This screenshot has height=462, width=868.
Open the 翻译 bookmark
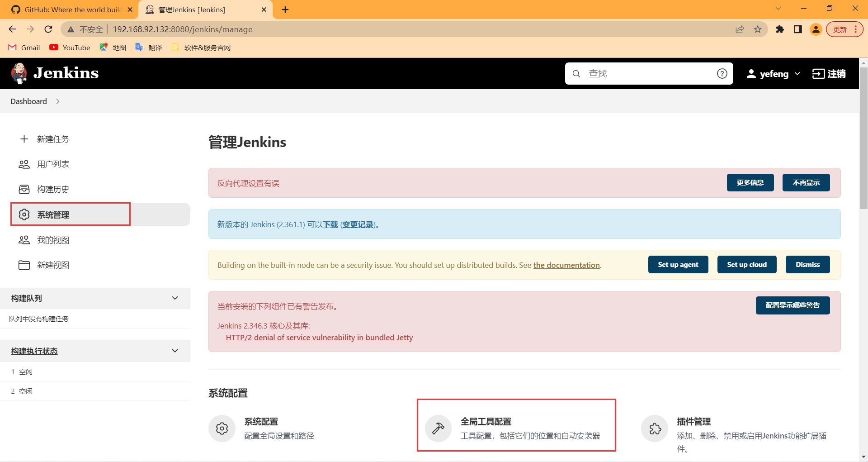tap(149, 48)
